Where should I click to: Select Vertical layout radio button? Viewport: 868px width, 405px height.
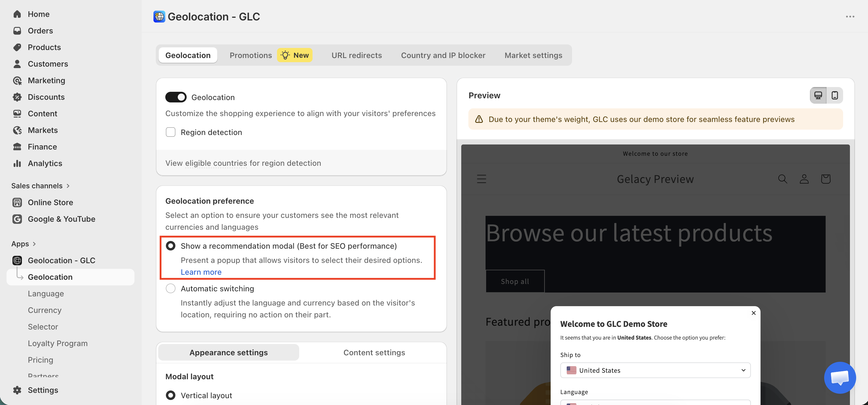171,395
